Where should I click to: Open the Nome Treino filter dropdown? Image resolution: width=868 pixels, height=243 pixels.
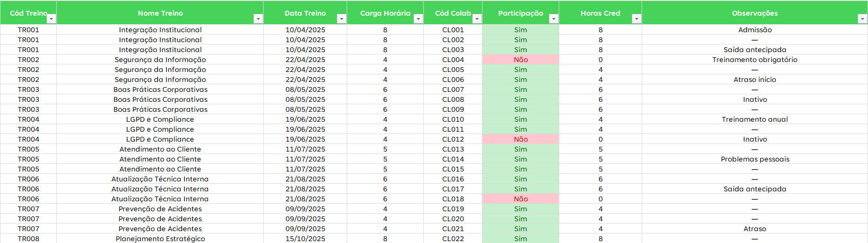[x=258, y=19]
